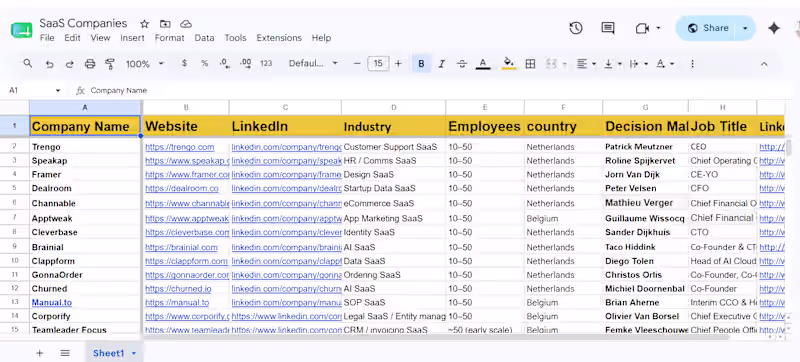Open the Edit menu
The width and height of the screenshot is (800, 362).
coord(72,38)
